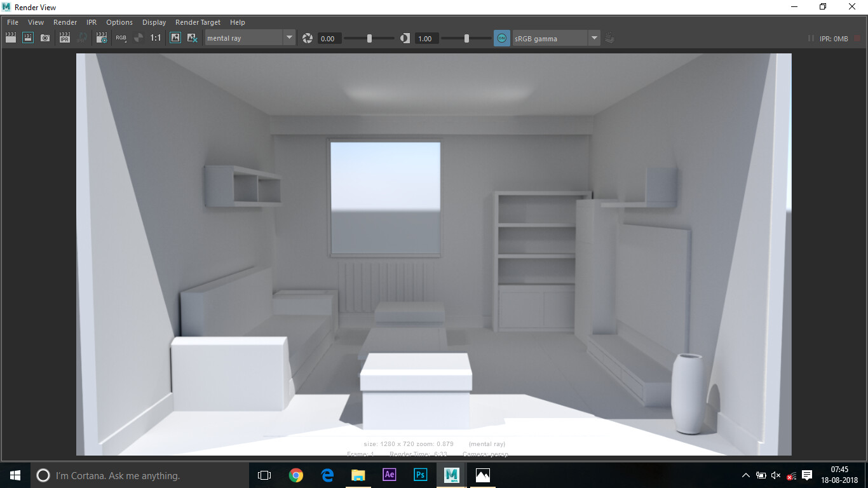Toggle RGB channels display

point(121,37)
